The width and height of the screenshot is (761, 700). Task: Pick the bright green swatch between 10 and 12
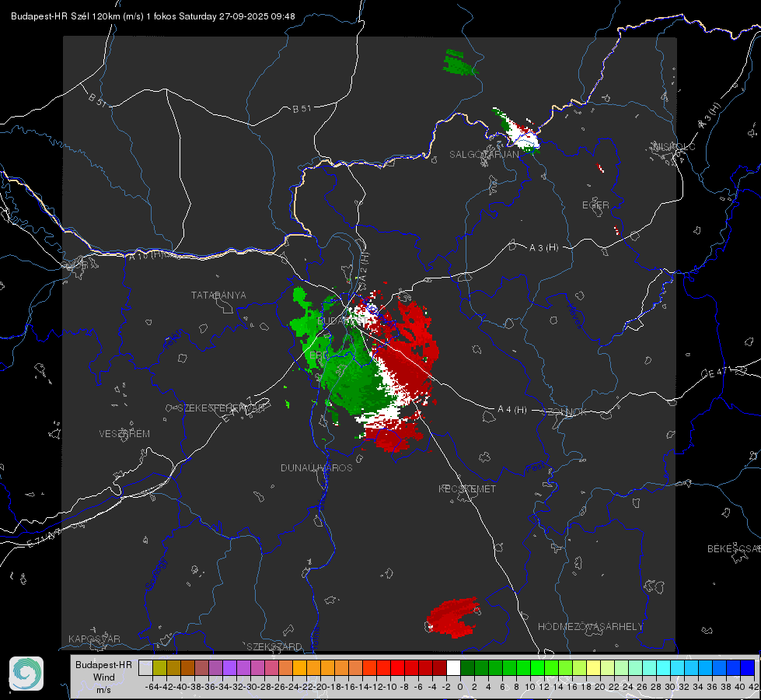(538, 668)
